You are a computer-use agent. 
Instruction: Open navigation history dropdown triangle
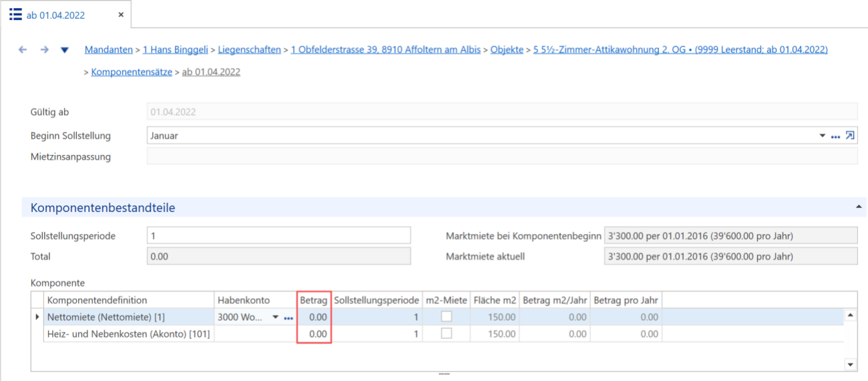click(x=65, y=50)
